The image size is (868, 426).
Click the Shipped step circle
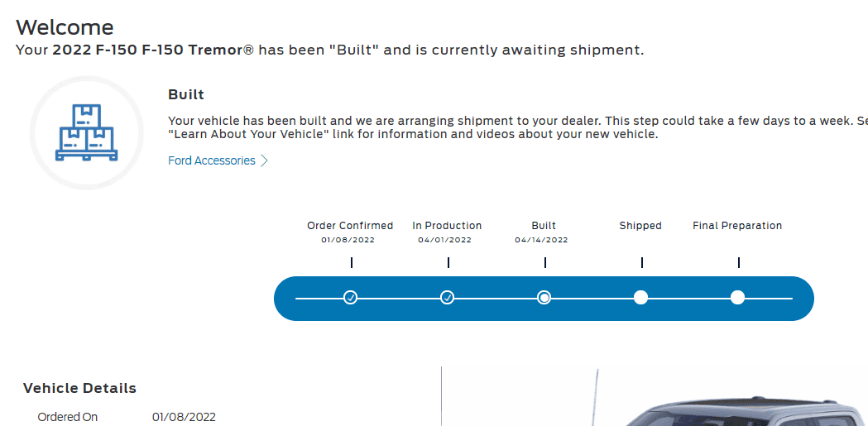tap(640, 298)
